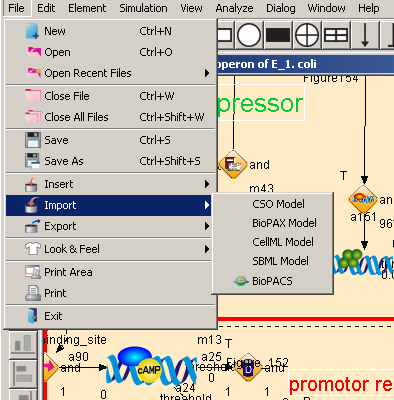Select Save As menu entry

point(109,161)
